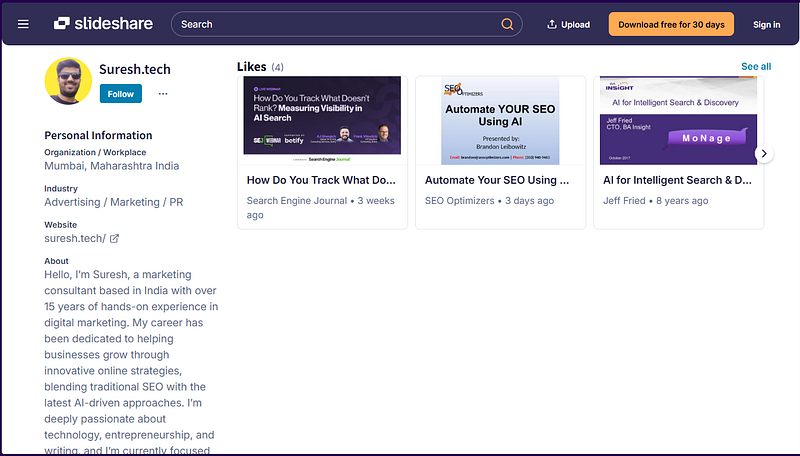
Task: View Suresh.tech profile avatar
Action: pyautogui.click(x=68, y=81)
